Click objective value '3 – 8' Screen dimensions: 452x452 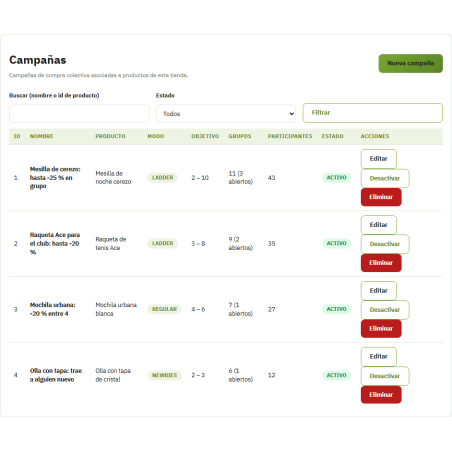click(198, 244)
